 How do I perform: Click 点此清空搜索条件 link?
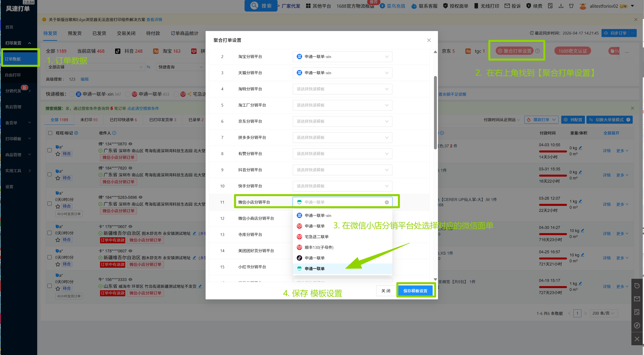143,108
